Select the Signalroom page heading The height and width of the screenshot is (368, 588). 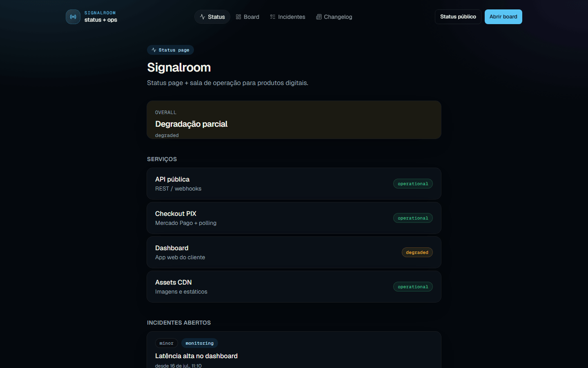179,67
